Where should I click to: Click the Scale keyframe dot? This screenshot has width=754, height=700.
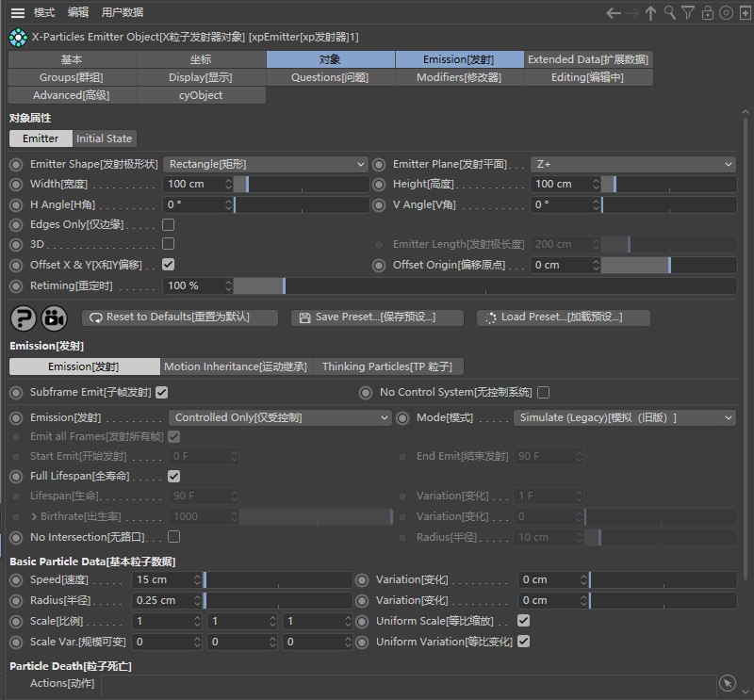16,622
